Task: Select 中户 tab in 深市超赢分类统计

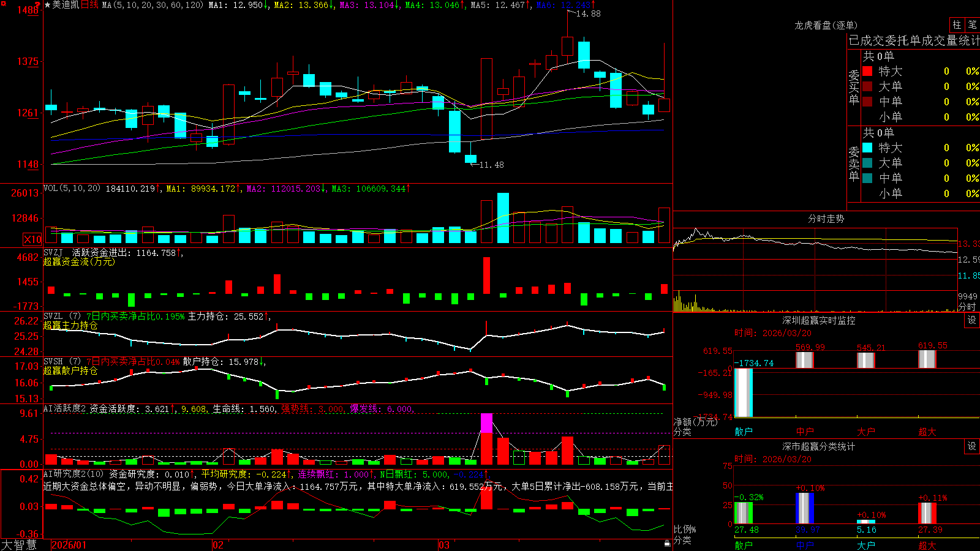Action: tap(805, 545)
